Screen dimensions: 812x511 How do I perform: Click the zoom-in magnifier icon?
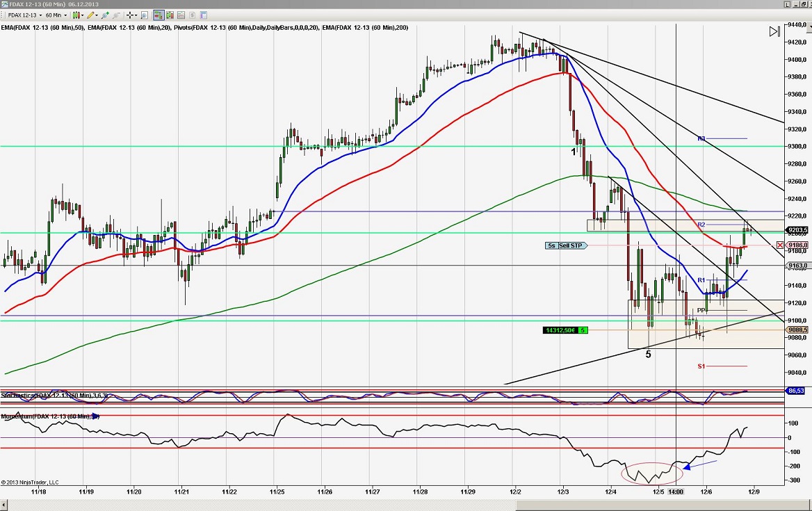click(x=106, y=15)
